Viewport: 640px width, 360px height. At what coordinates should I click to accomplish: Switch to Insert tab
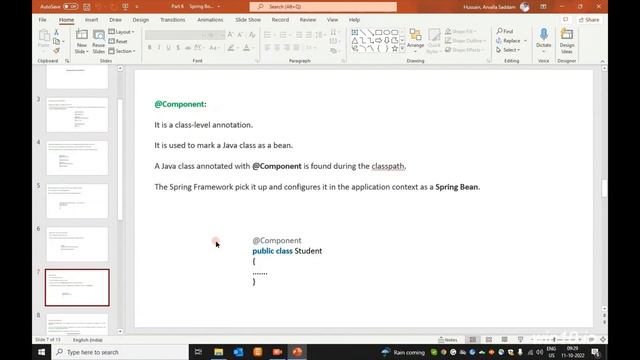click(91, 20)
